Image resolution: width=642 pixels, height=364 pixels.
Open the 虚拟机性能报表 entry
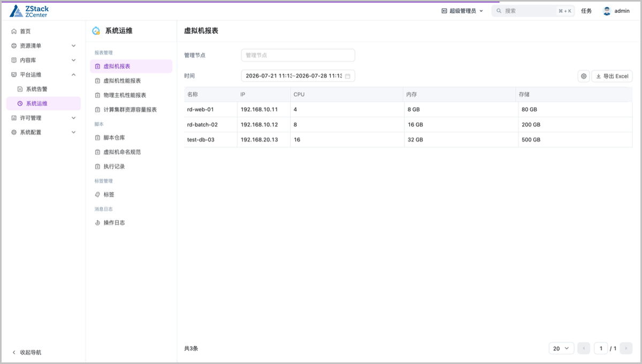tap(131, 81)
